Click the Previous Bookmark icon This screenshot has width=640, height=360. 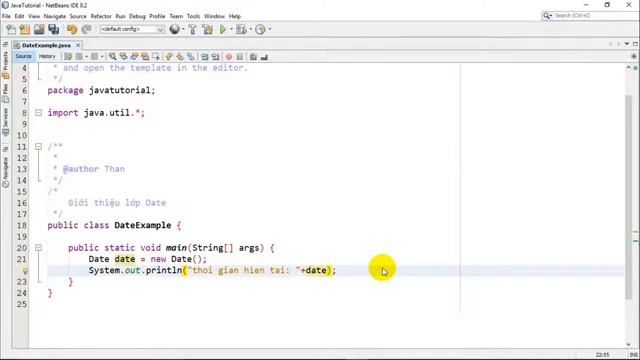pyautogui.click(x=169, y=57)
